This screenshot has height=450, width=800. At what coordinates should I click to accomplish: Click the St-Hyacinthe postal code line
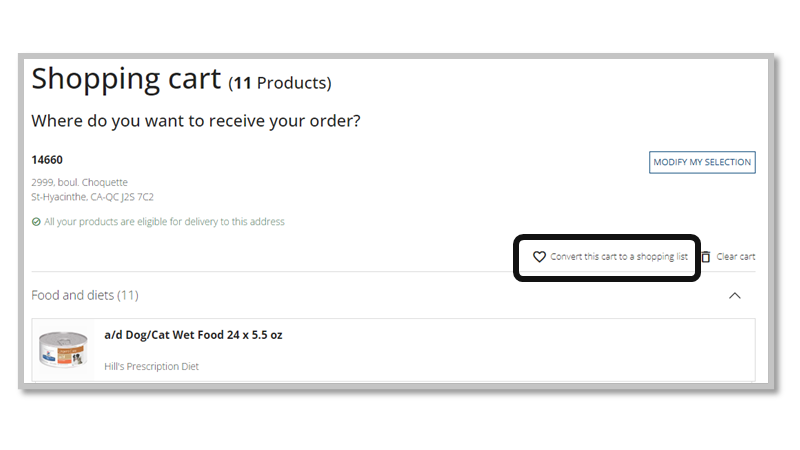[92, 197]
